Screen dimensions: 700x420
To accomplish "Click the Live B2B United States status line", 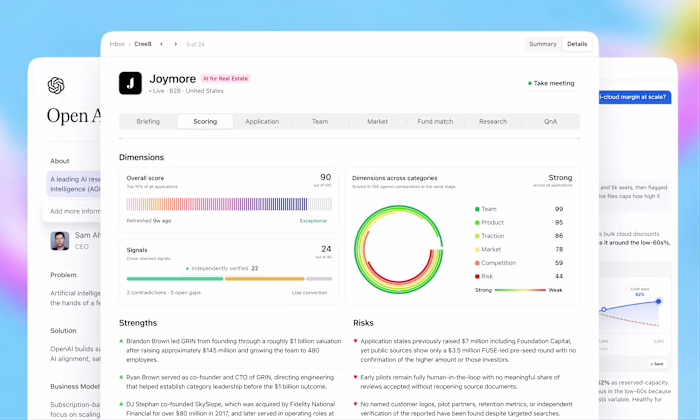I will tap(186, 91).
